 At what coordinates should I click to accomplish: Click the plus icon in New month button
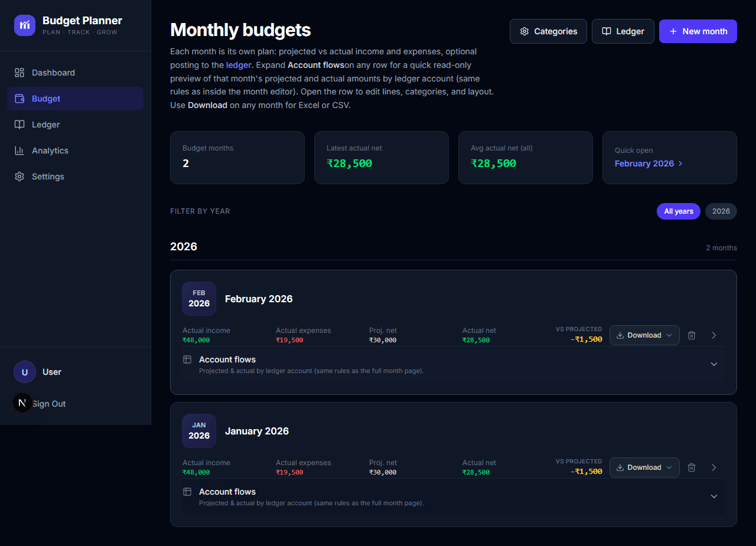tap(673, 31)
